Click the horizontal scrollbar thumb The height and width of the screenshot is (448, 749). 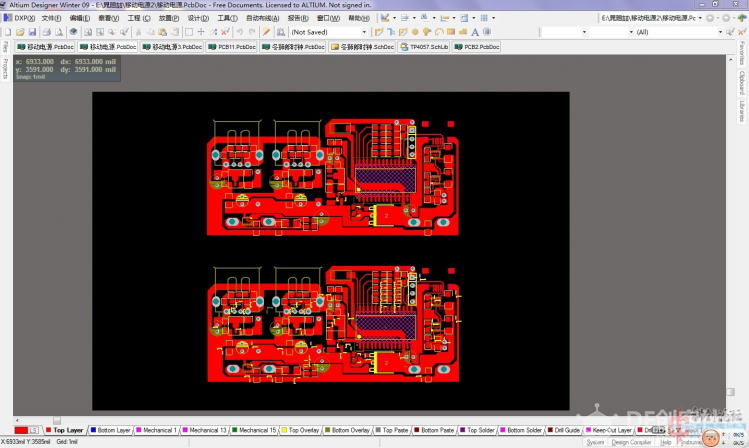coord(57,421)
